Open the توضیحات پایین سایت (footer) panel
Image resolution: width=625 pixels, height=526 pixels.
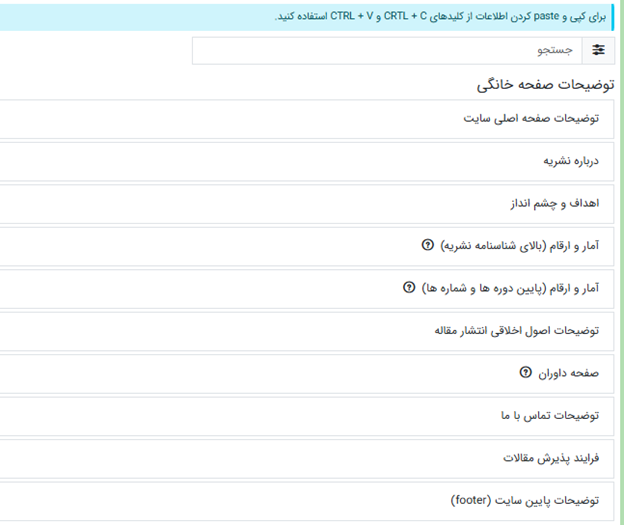524,500
